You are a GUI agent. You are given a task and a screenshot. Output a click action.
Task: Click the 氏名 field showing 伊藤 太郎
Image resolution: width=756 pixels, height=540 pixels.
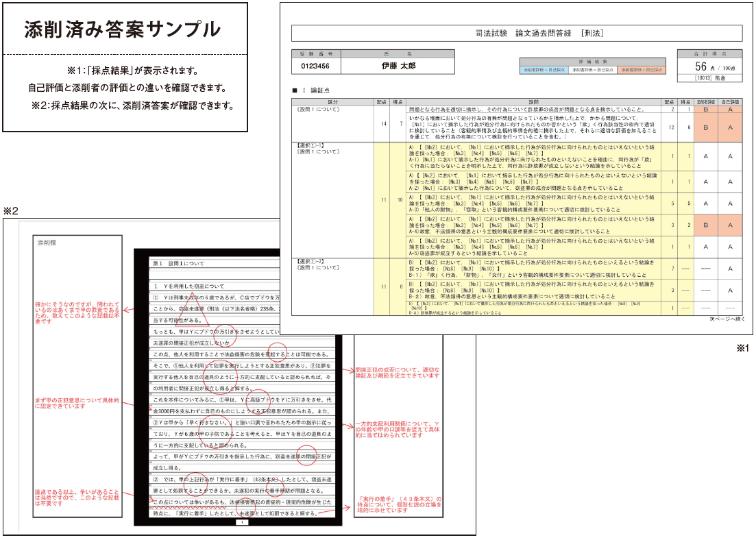pyautogui.click(x=398, y=66)
